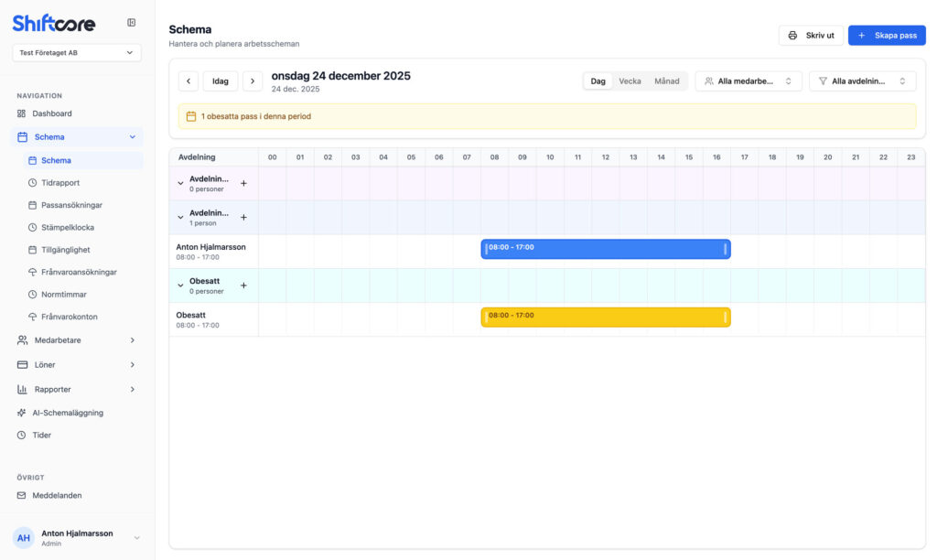Click hour 23 column header
The image size is (937, 560).
911,157
